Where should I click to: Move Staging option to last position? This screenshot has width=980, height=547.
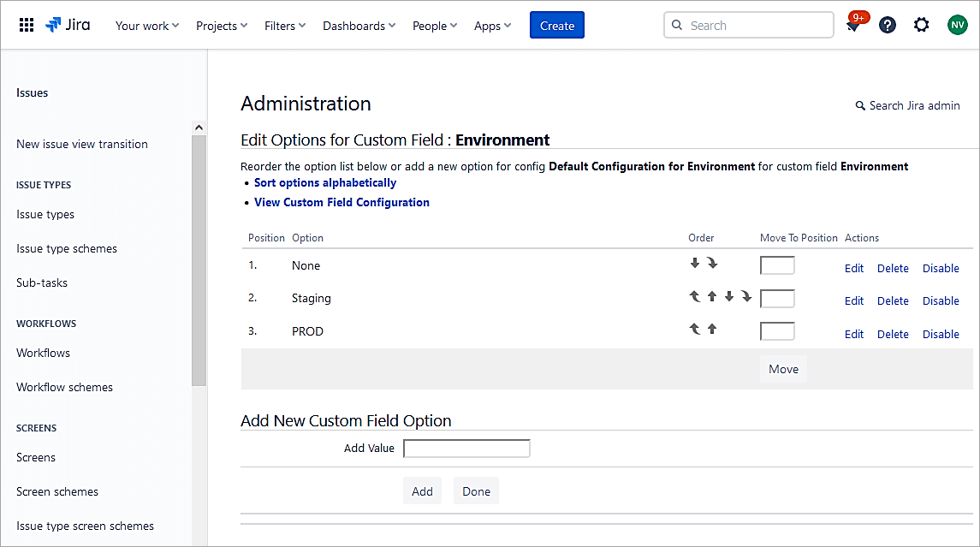pyautogui.click(x=746, y=296)
